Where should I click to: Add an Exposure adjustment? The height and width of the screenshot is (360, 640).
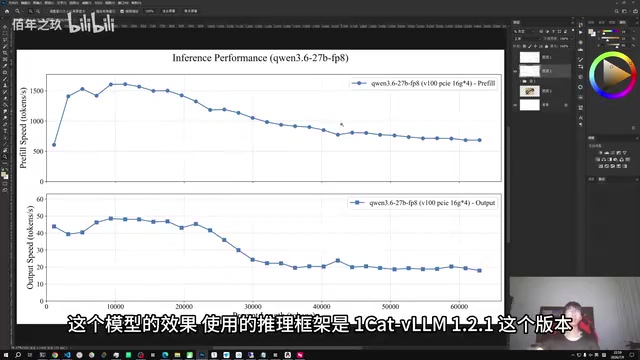coord(619,153)
